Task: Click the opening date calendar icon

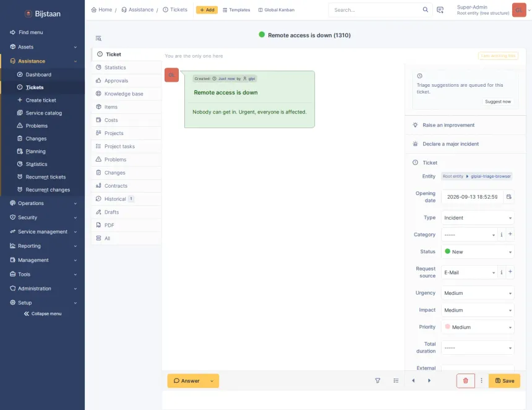Action: pyautogui.click(x=509, y=197)
